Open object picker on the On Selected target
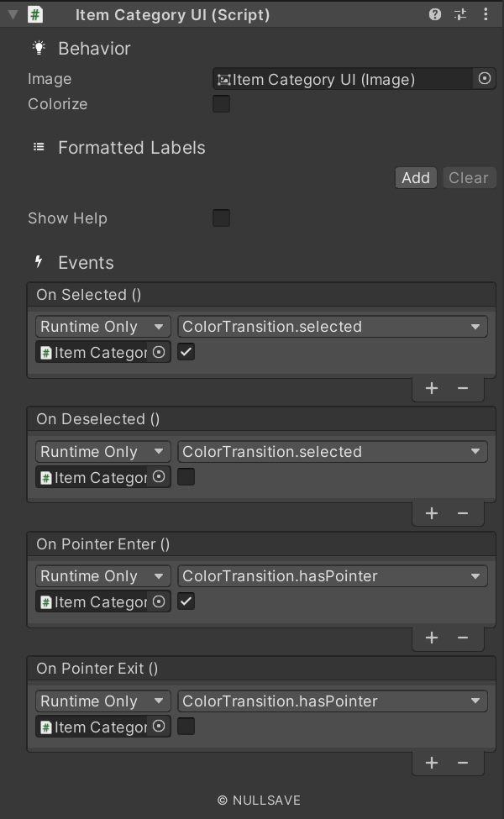The width and height of the screenshot is (504, 819). 158,352
